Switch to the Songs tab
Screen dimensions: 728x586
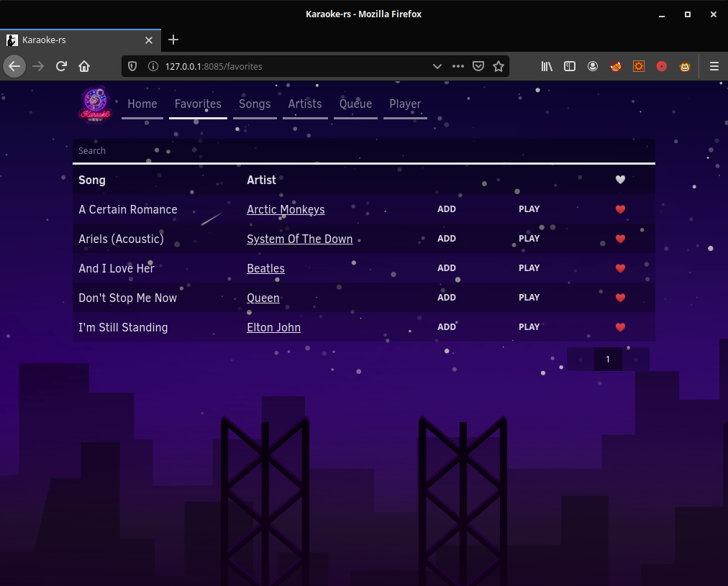pyautogui.click(x=255, y=104)
